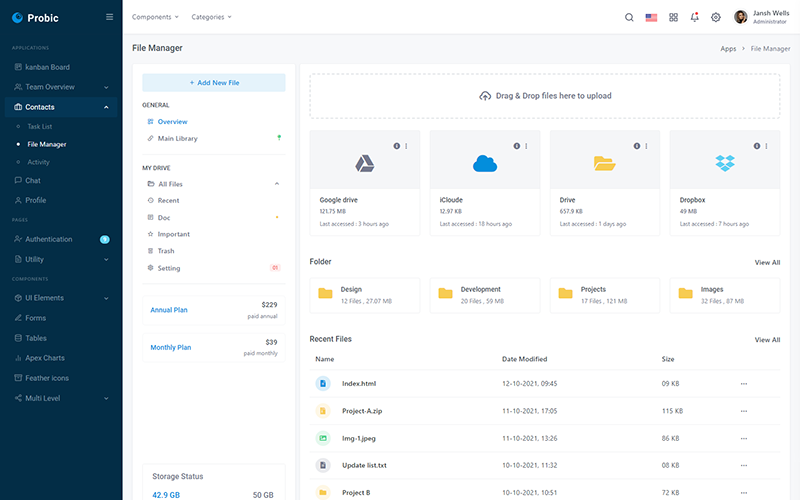
Task: Click the Project-A.zip file icon
Action: [x=322, y=411]
